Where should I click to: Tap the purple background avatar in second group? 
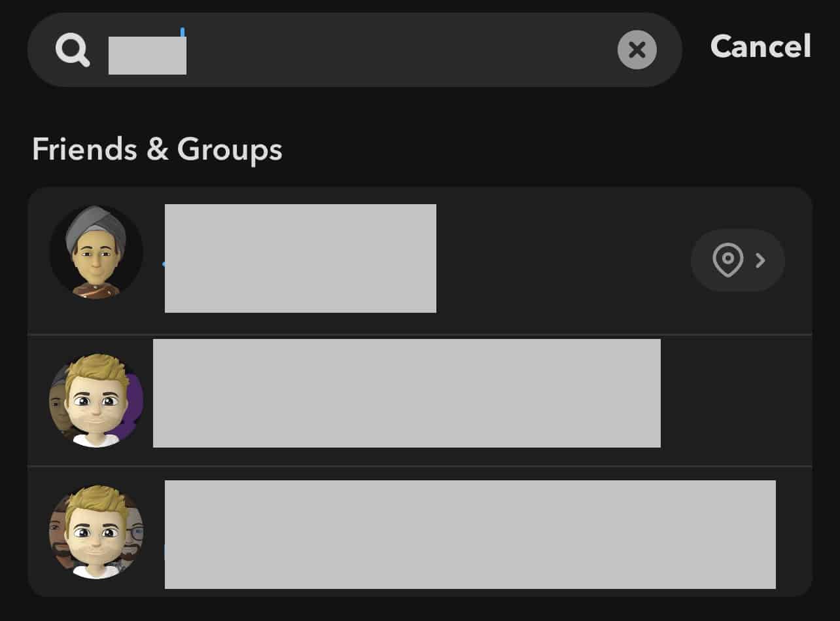click(x=134, y=400)
